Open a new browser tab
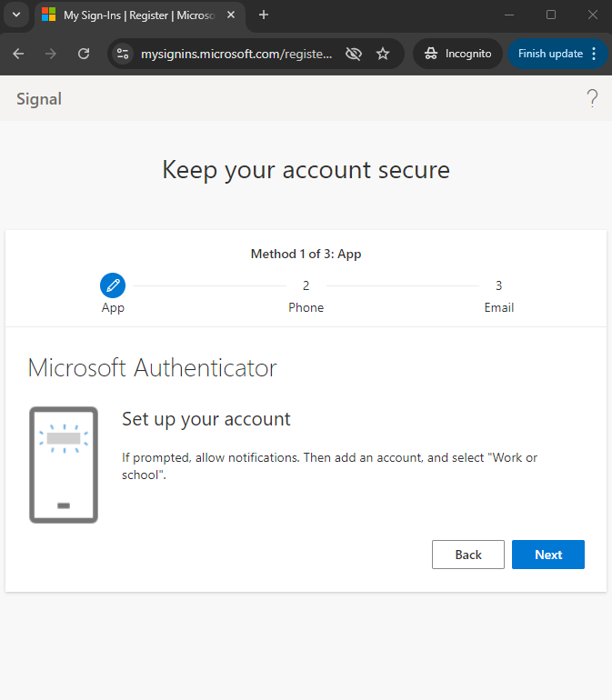 (x=264, y=15)
